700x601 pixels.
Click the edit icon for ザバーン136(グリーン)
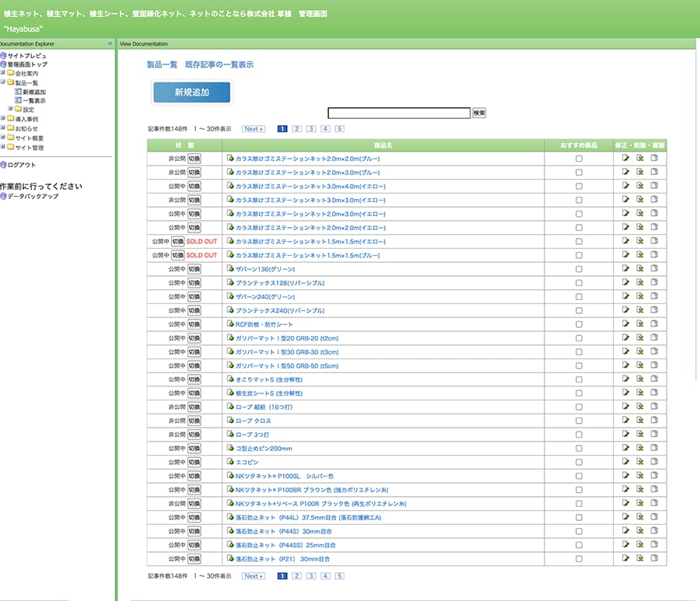coord(625,269)
